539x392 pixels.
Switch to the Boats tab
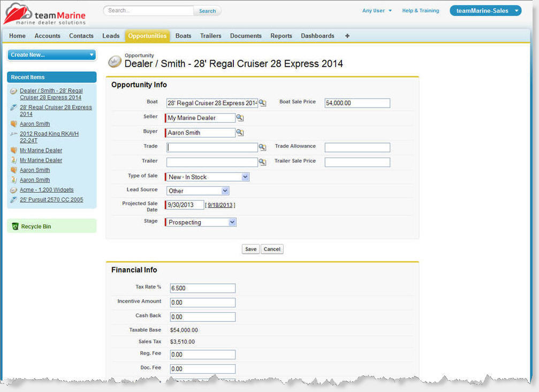click(x=183, y=36)
